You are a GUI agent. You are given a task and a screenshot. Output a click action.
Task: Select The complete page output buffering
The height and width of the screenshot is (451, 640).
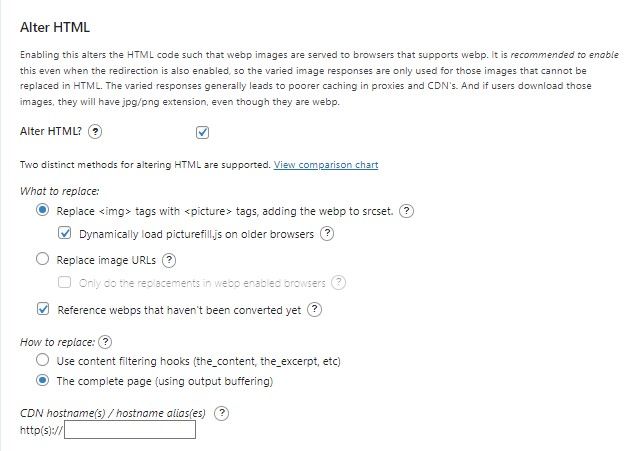pyautogui.click(x=42, y=380)
